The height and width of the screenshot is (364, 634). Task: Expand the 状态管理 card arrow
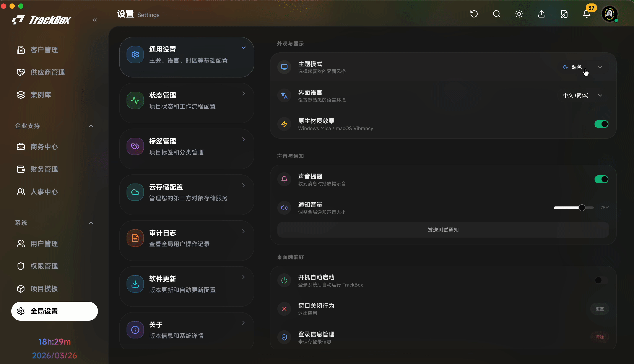[243, 93]
